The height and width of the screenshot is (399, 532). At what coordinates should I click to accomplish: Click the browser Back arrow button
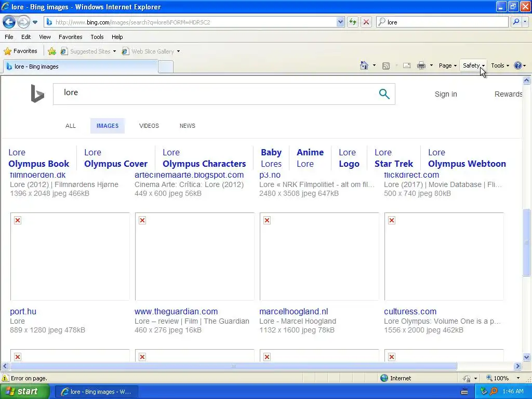click(9, 22)
